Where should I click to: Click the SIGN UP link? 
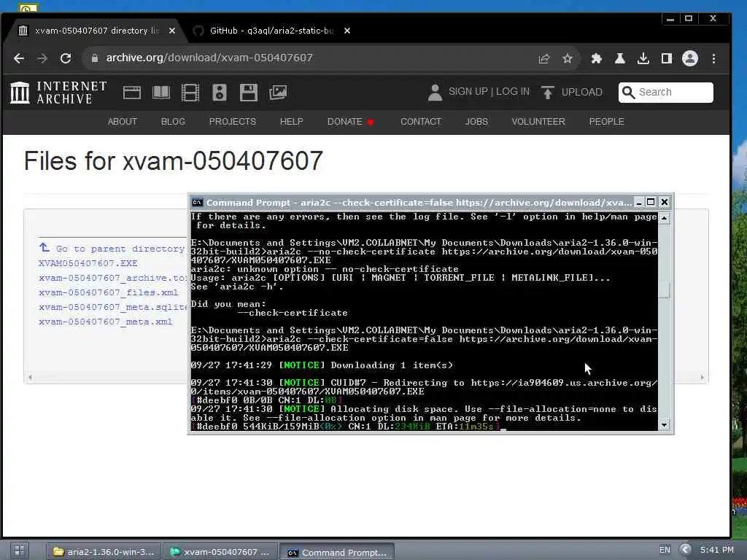468,91
